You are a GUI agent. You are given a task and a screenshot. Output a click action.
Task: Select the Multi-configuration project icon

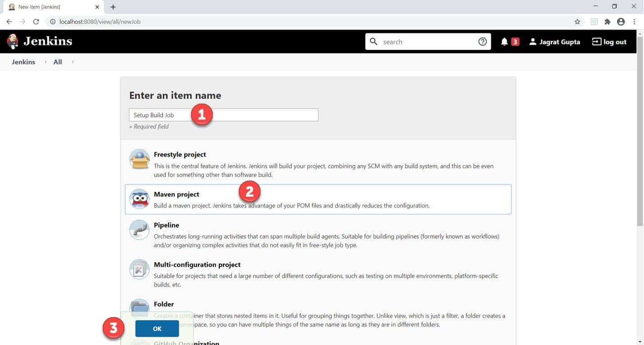139,269
